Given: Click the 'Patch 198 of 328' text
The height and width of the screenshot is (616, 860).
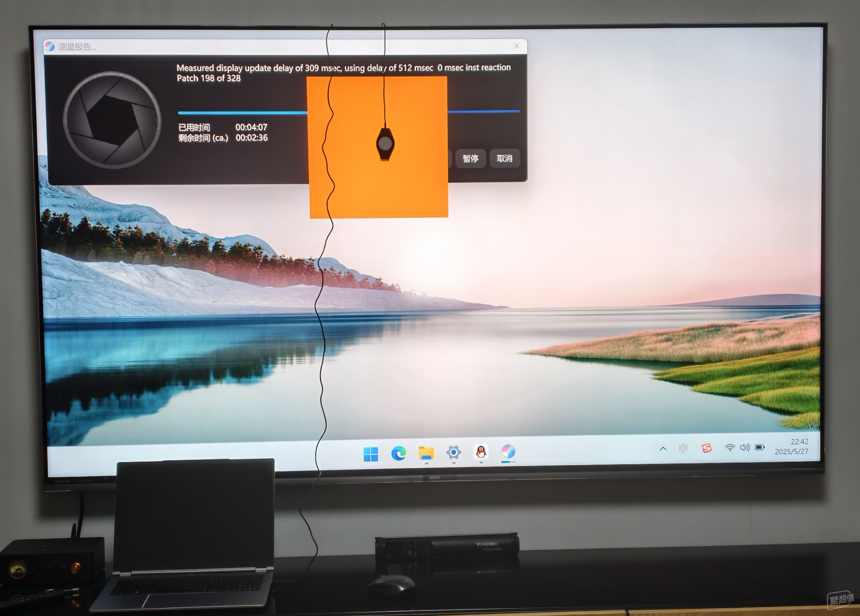Looking at the screenshot, I should click(x=208, y=78).
